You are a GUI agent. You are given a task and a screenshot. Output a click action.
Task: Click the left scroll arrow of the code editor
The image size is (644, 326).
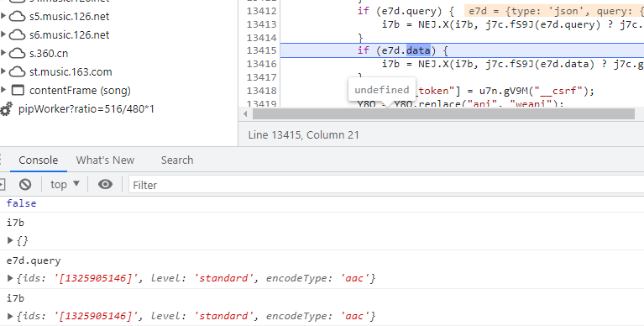point(246,114)
